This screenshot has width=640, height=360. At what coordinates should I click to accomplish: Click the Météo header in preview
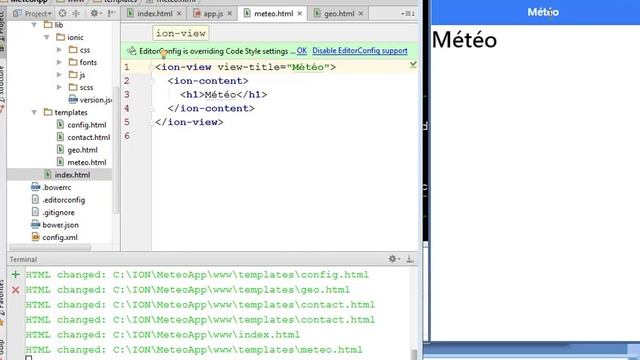(x=543, y=12)
